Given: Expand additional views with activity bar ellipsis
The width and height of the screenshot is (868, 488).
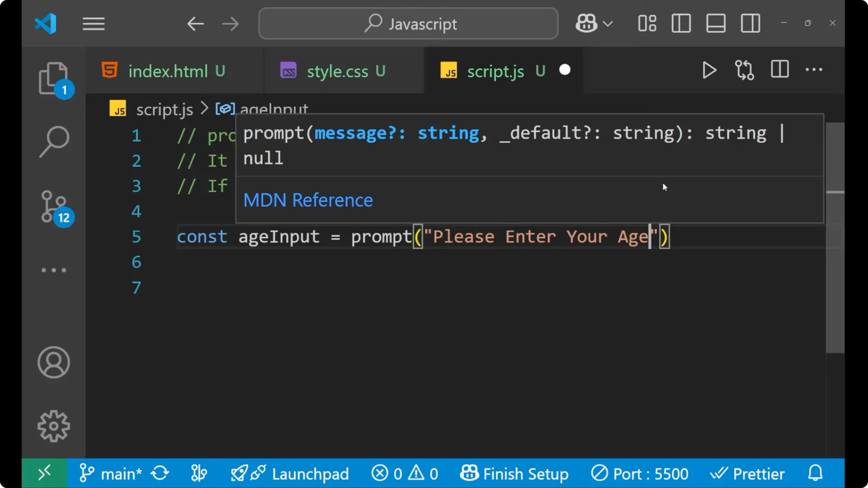Looking at the screenshot, I should (54, 270).
